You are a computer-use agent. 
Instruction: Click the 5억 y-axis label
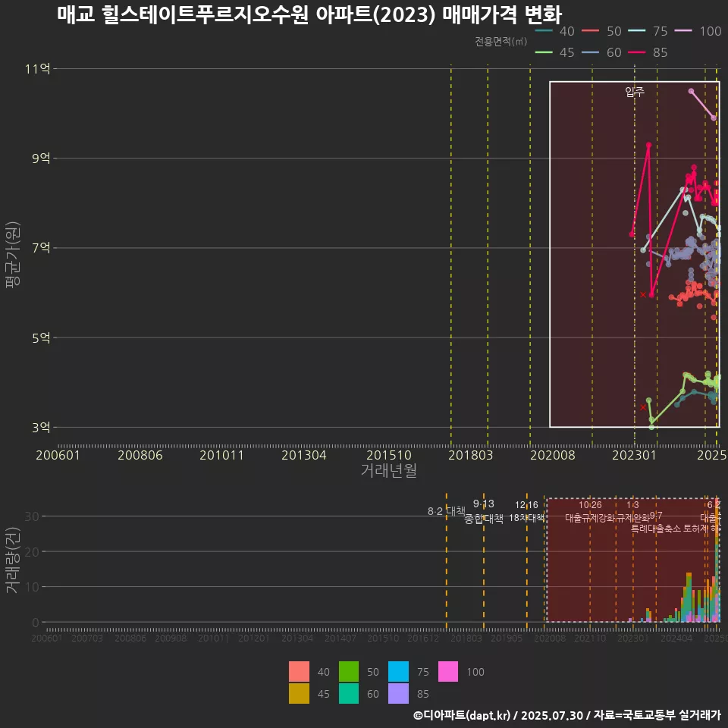(x=41, y=337)
